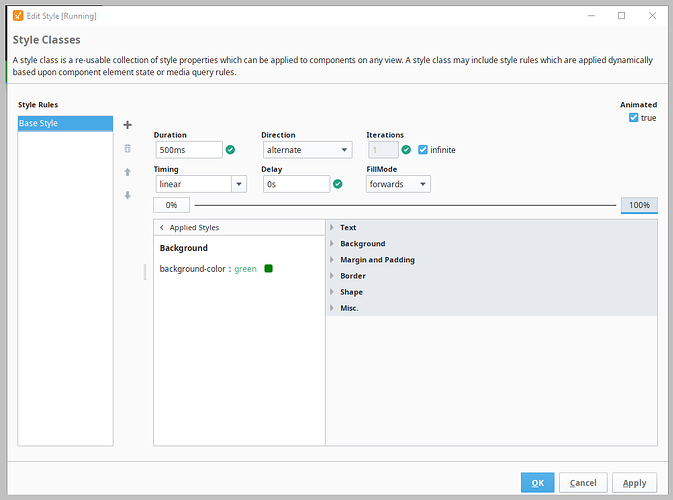Click the disabled Iterations count field
This screenshot has height=500, width=673.
(383, 150)
